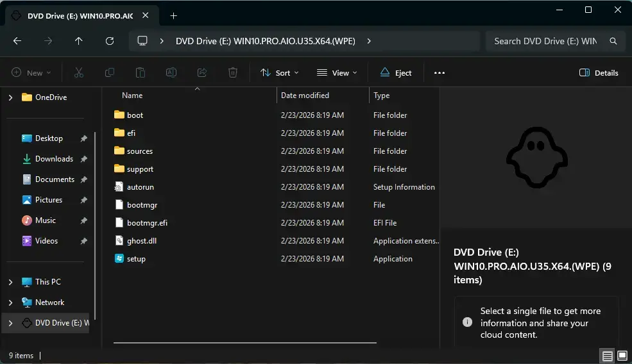Open the New dropdown menu
This screenshot has height=364, width=632.
[x=31, y=73]
